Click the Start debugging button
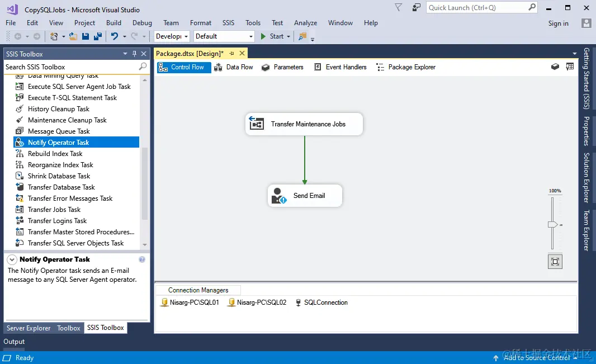The height and width of the screenshot is (364, 596). pos(272,36)
